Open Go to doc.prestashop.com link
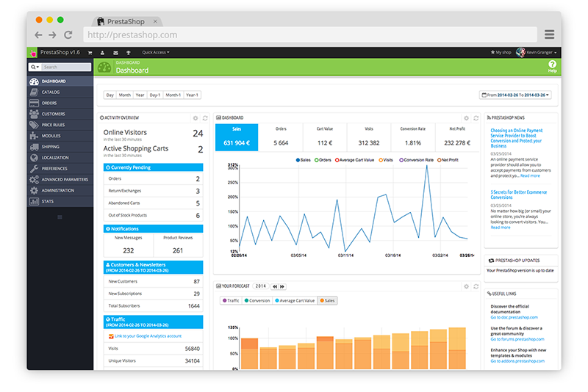 (x=514, y=318)
